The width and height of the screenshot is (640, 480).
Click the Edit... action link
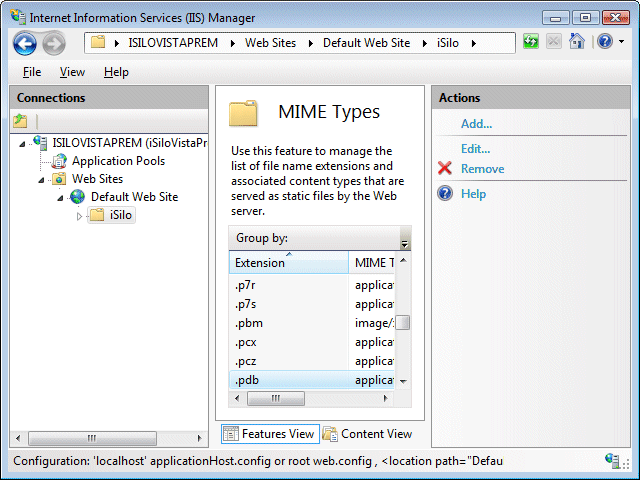pos(475,149)
